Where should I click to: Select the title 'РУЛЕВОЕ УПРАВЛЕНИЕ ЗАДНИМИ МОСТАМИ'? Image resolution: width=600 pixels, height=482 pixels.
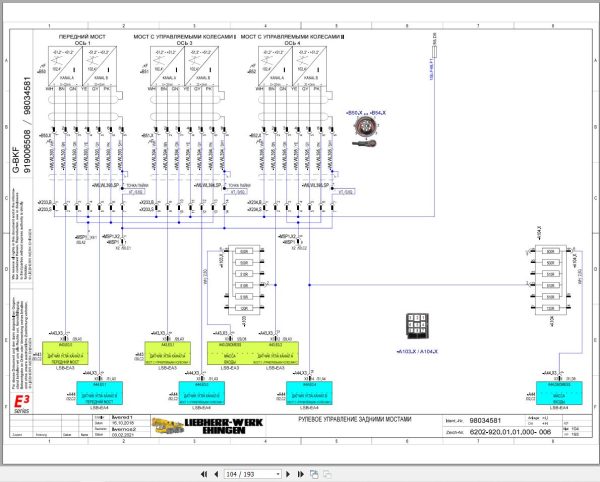coord(355,419)
